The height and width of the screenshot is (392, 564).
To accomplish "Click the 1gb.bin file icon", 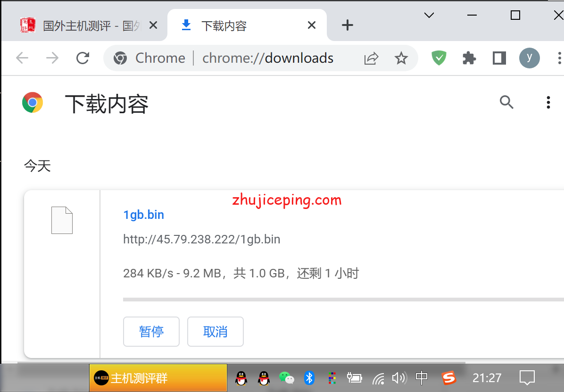I will pos(62,220).
